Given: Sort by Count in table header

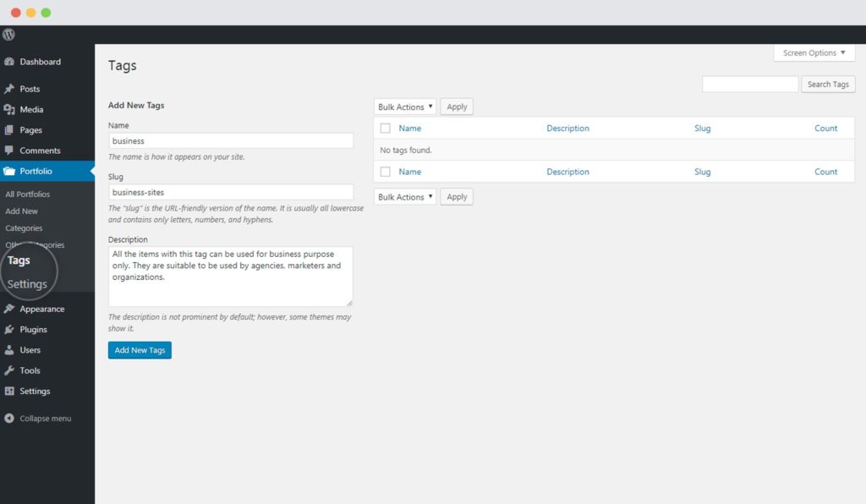Looking at the screenshot, I should (825, 128).
